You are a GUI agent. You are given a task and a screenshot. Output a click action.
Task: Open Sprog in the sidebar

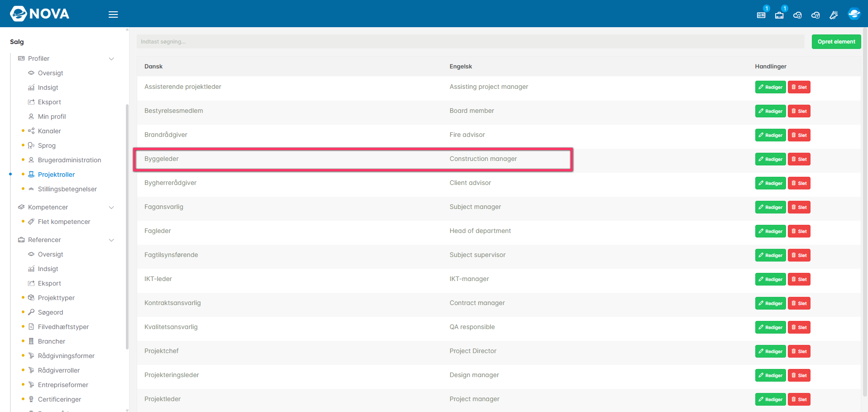[47, 145]
